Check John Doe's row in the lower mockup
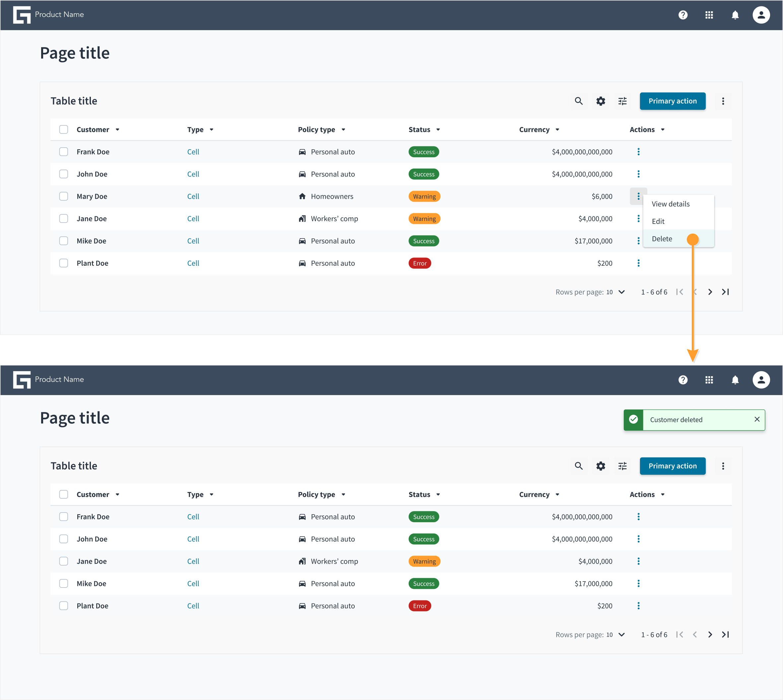Viewport: 783px width, 700px height. click(x=64, y=539)
